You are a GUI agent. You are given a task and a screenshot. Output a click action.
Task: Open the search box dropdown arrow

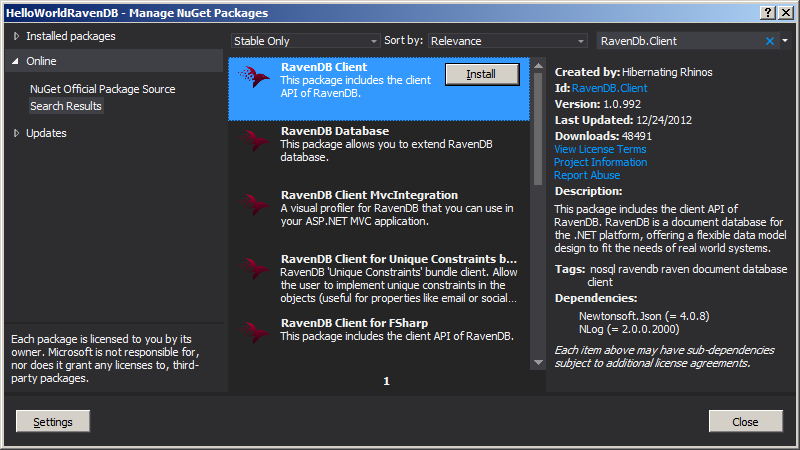785,41
